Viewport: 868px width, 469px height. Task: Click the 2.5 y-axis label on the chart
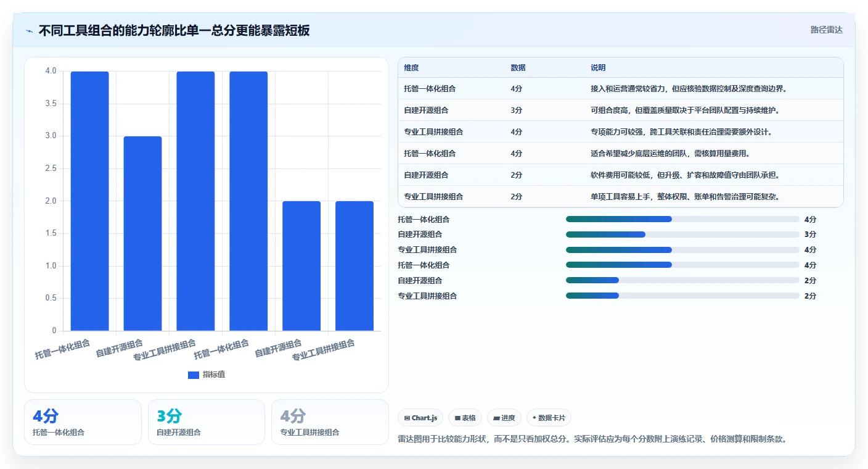[51, 168]
